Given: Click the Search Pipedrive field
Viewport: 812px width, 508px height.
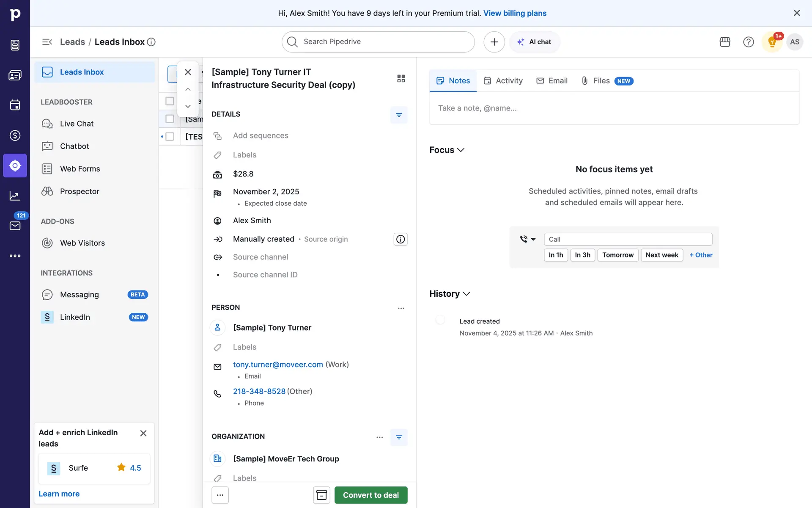Looking at the screenshot, I should coord(379,42).
